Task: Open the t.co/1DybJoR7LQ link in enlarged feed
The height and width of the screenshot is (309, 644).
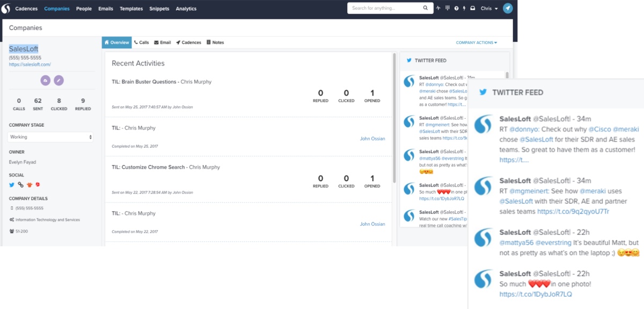Action: click(x=536, y=294)
